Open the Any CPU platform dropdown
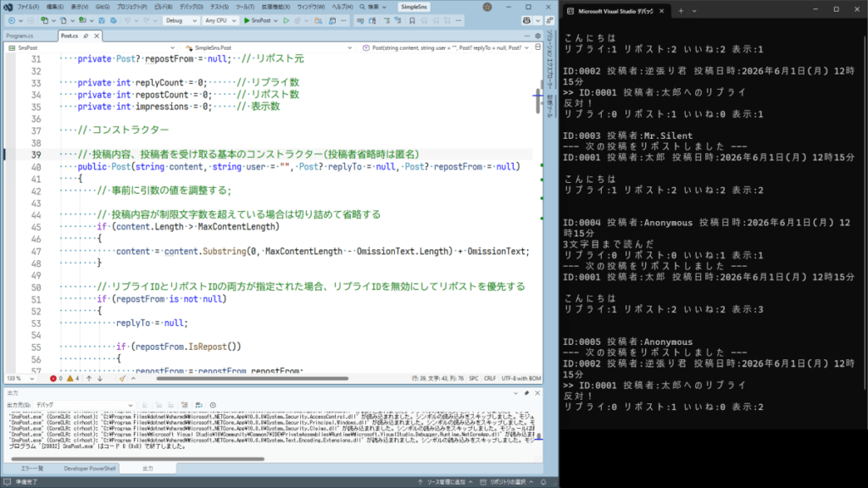Viewport: 868px width, 488px height. pos(220,20)
